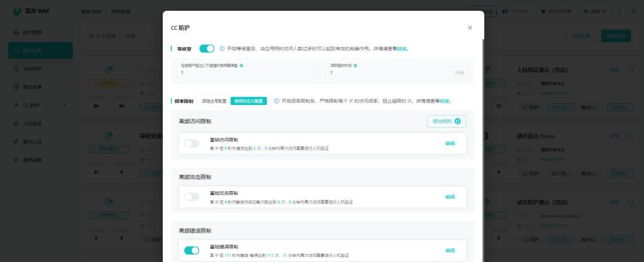Screen dimensions: 644x262
Task: Click info icon beside 等候室 description
Action: (x=222, y=48)
